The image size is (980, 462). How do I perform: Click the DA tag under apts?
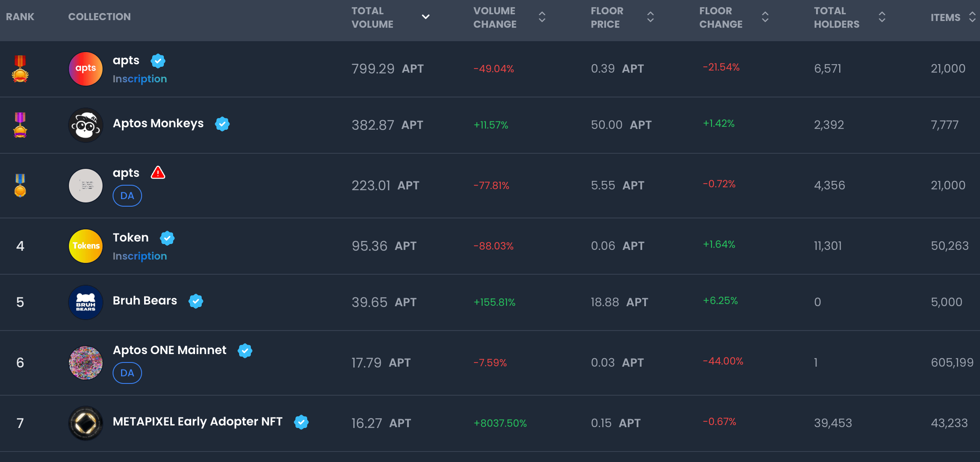coord(127,196)
